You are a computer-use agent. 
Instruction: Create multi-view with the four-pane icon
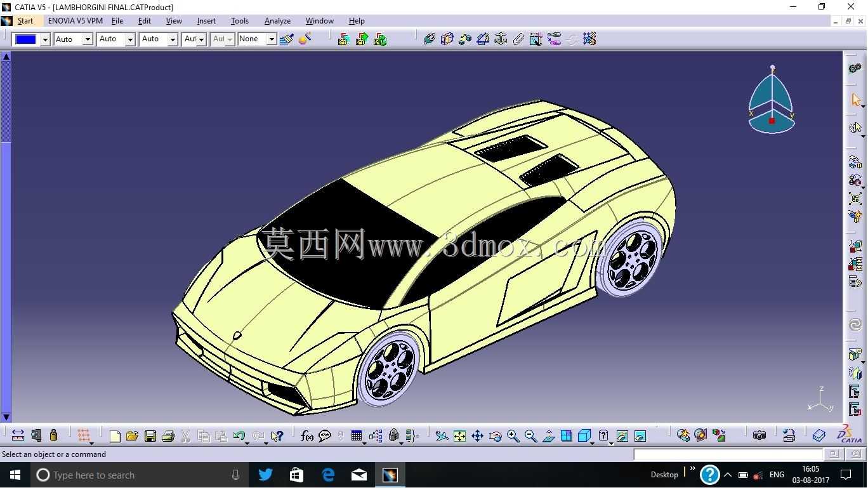566,436
